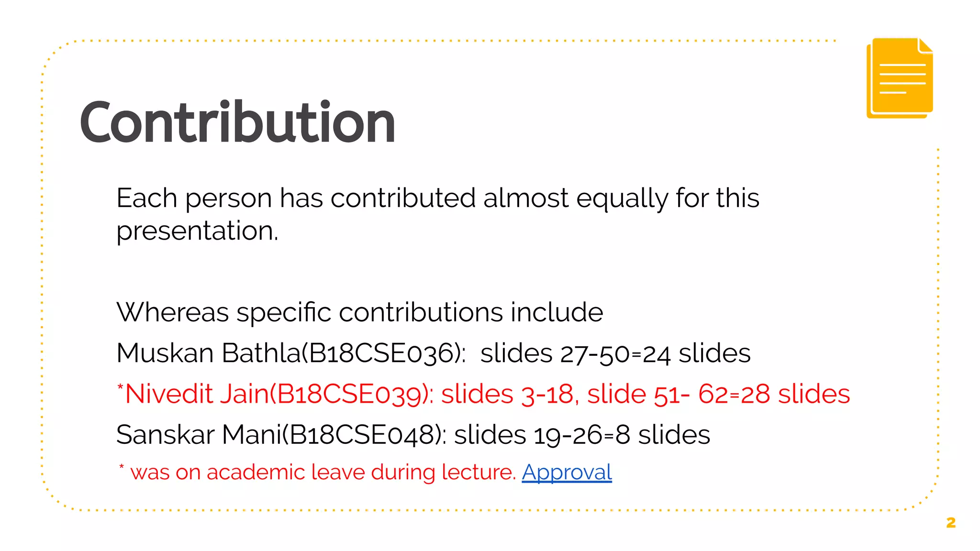Select the Sanskar Mani name text
The height and width of the screenshot is (551, 980).
point(198,435)
